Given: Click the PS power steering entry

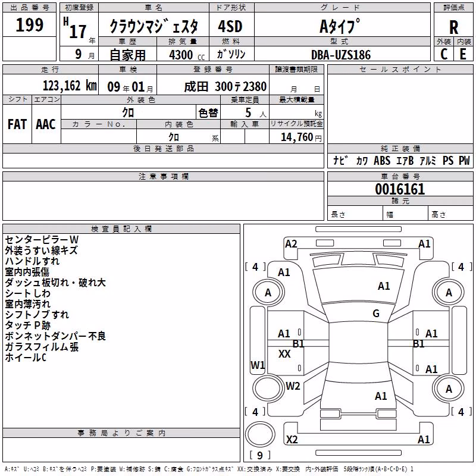Looking at the screenshot, I should (448, 160).
